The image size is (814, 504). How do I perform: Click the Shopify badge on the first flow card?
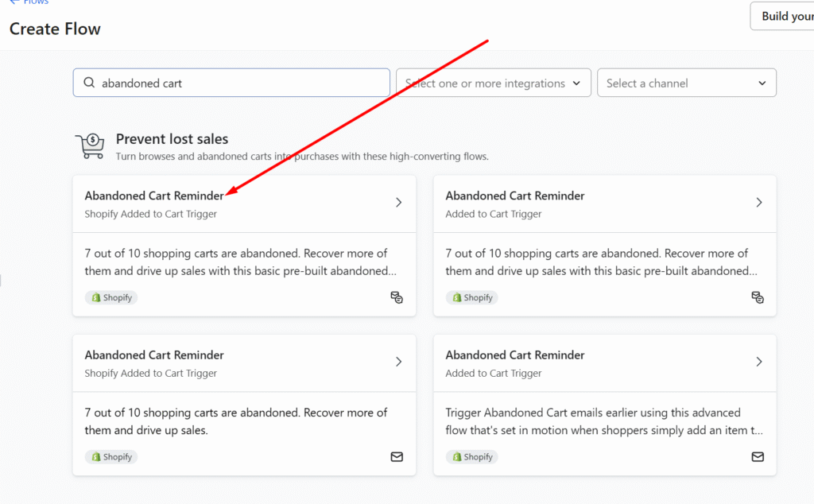111,297
